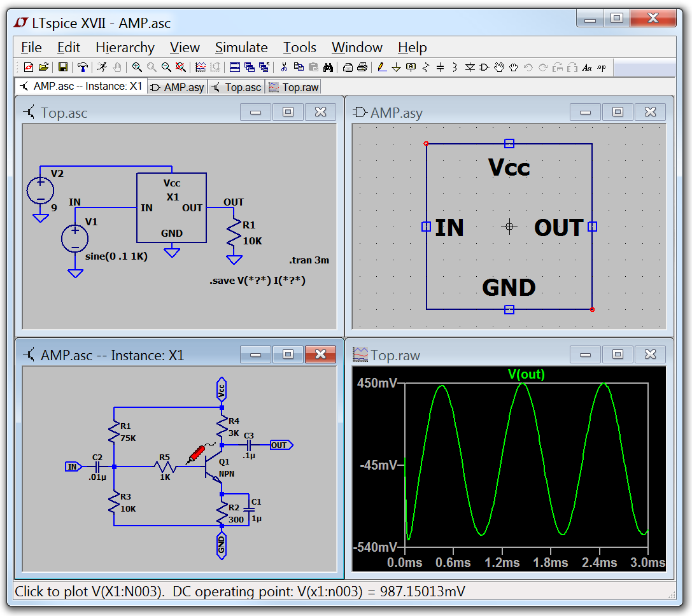Screen dimensions: 692x616
Task: Switch to the Top.raw tab
Action: pyautogui.click(x=293, y=87)
